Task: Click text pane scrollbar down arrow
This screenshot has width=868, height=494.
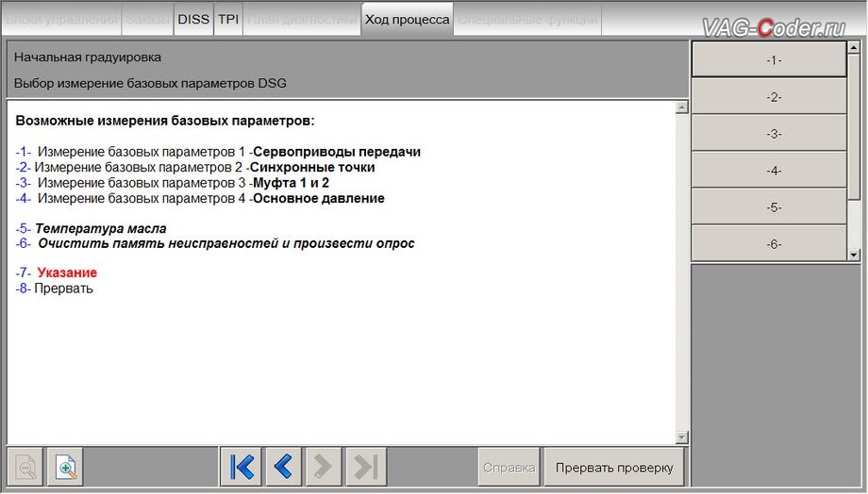Action: (x=681, y=437)
